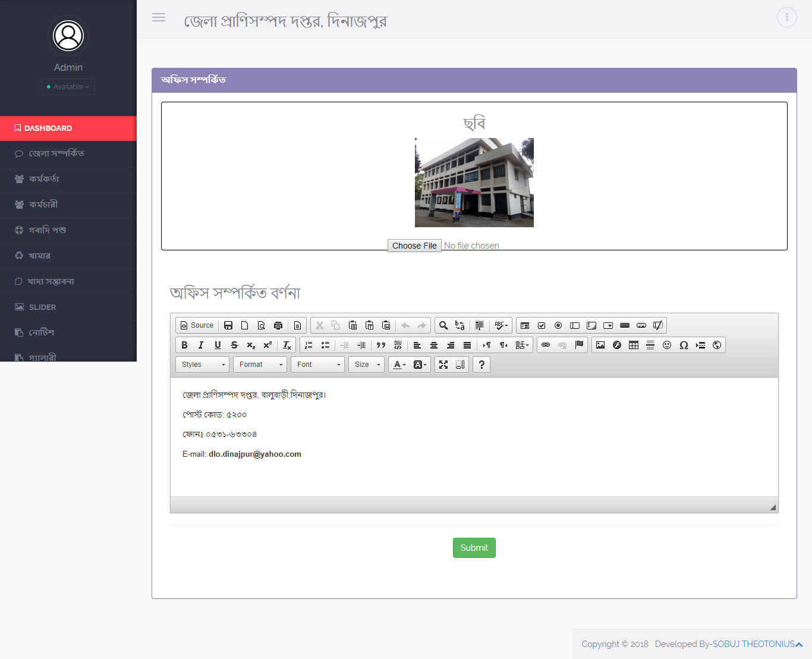Click the Print icon in the editor

coord(278,325)
